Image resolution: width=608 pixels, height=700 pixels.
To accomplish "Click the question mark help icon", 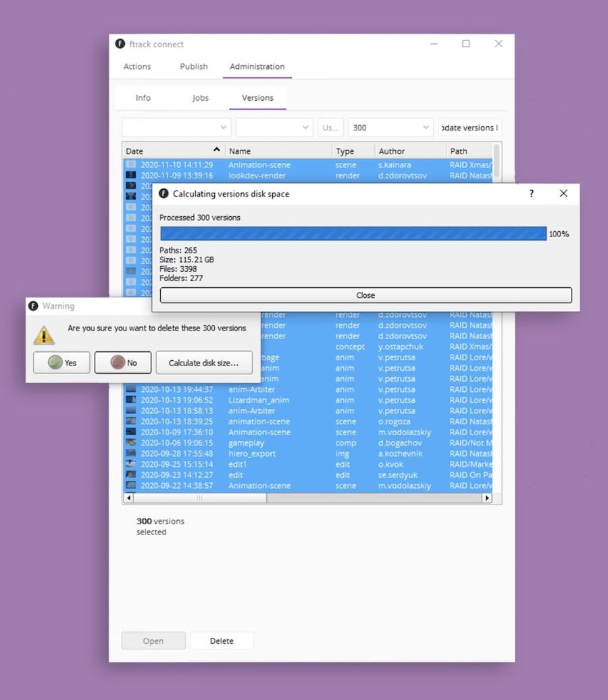I will [531, 193].
